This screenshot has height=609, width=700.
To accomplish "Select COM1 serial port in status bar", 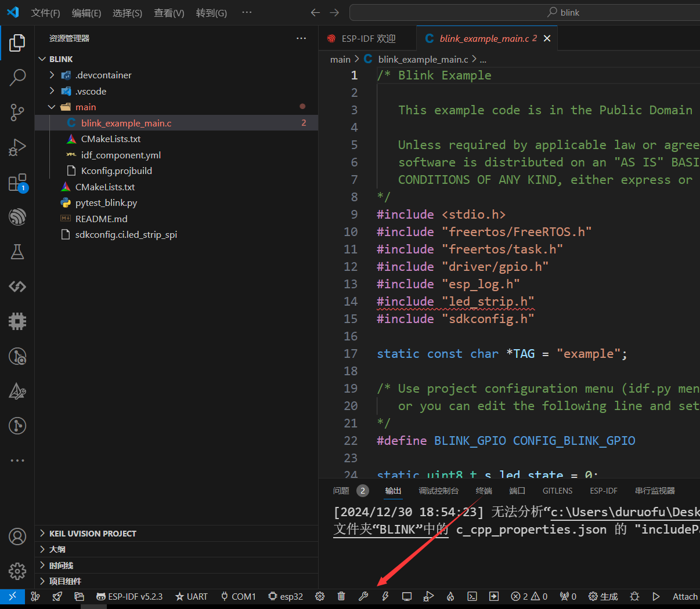I will tap(238, 596).
